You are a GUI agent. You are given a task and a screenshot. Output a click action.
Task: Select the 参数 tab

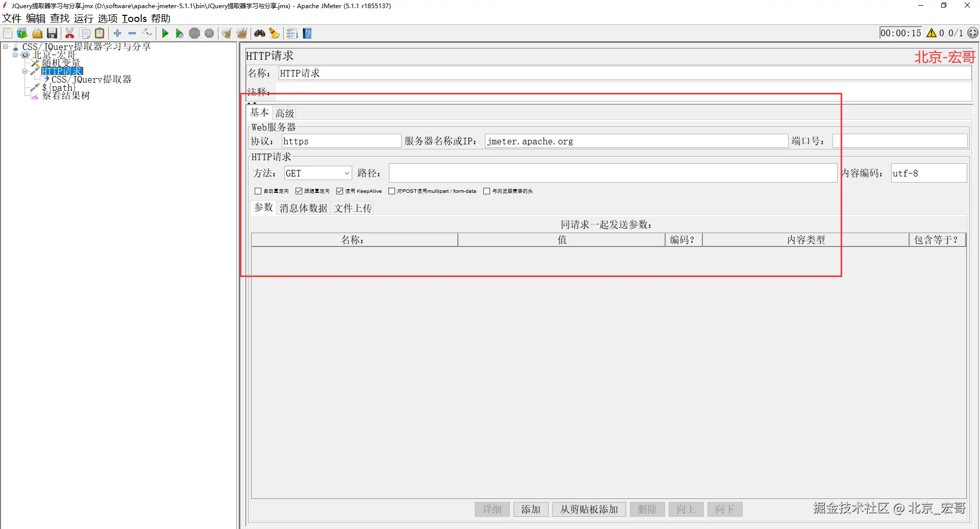264,208
